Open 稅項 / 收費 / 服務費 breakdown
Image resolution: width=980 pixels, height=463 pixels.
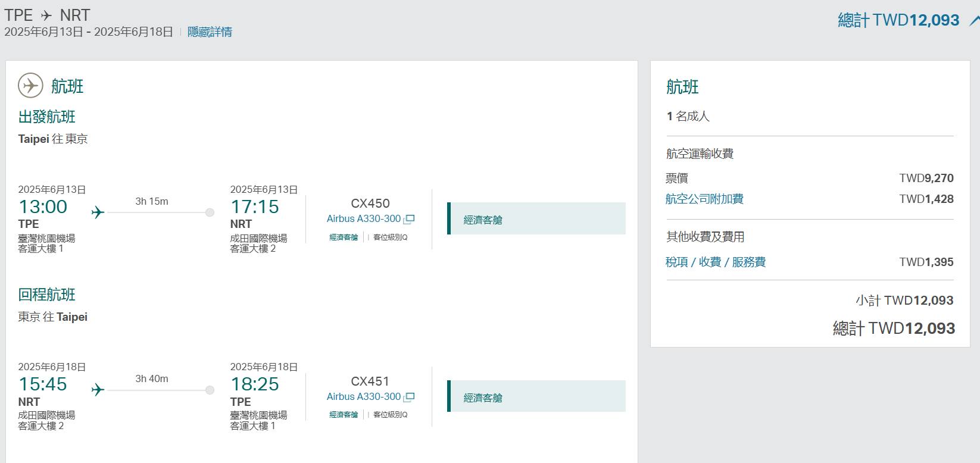[715, 262]
